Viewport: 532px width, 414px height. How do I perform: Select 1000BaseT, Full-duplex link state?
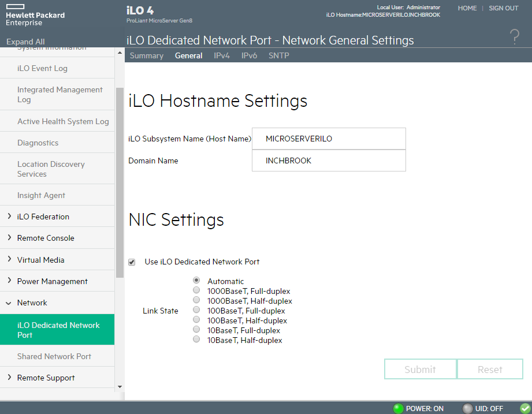coord(196,290)
